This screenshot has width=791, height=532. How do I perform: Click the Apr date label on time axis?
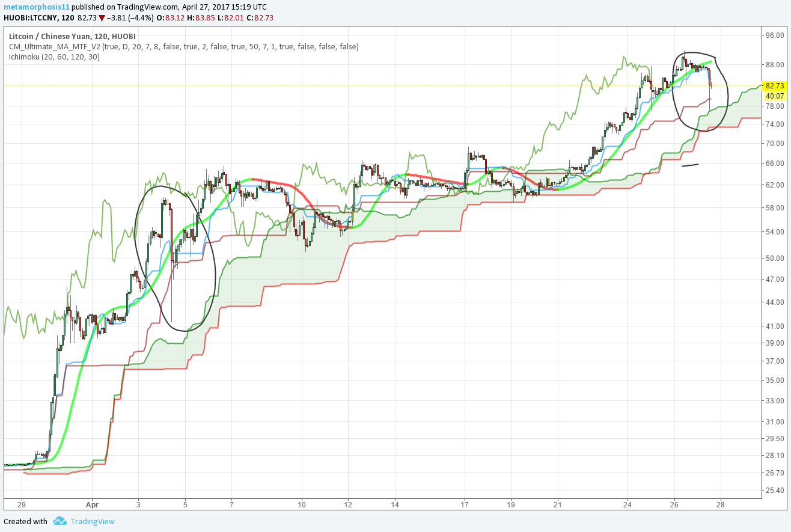[91, 504]
